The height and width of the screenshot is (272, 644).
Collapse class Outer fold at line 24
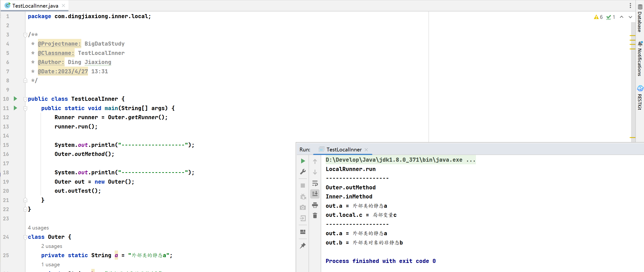(x=25, y=237)
